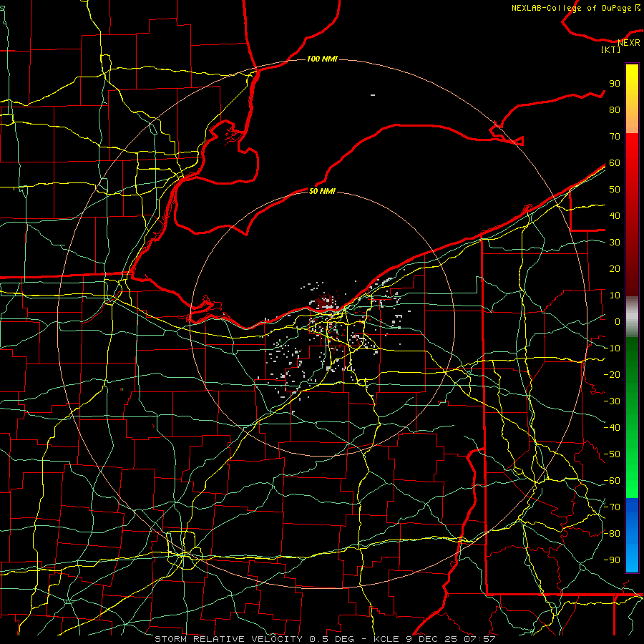The image size is (644, 644).
Task: Click the 50 value on the velocity scale
Action: tap(615, 190)
